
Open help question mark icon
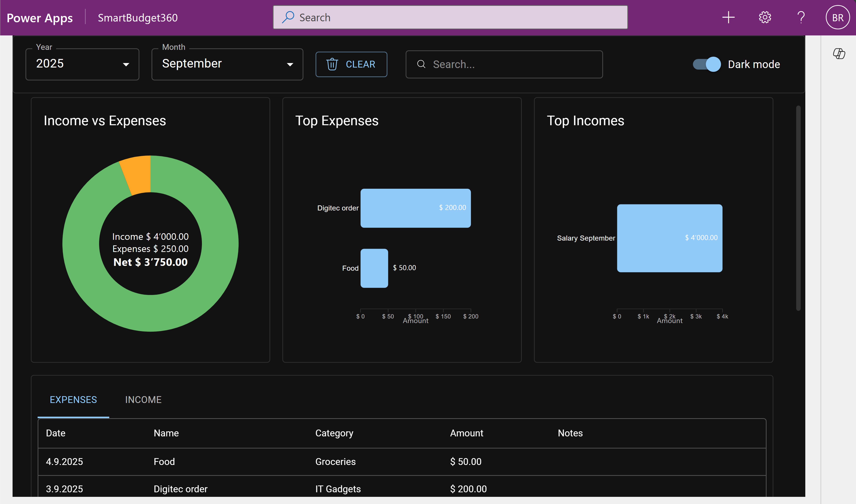(801, 17)
